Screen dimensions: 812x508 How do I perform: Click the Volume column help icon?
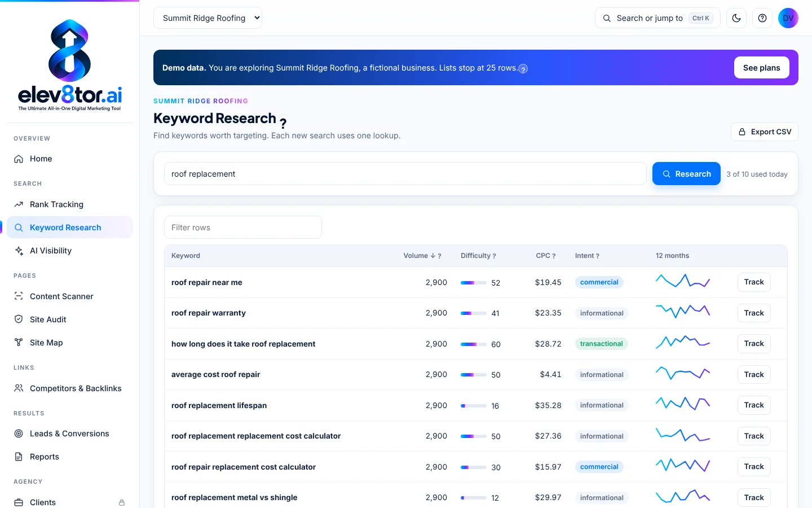coord(440,256)
